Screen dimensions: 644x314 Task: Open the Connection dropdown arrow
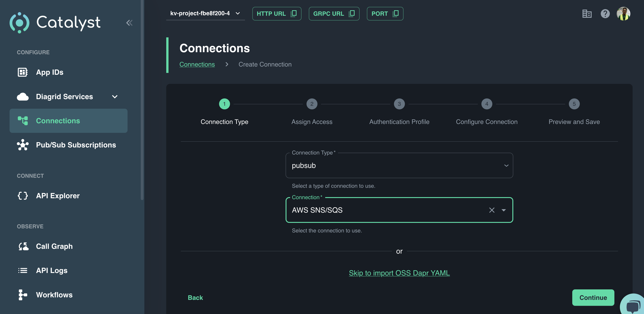(503, 210)
